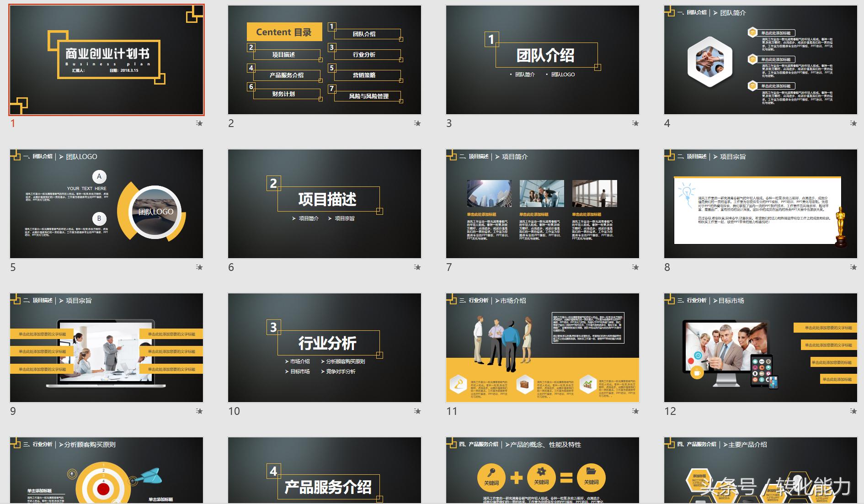
Task: Click the slide number 4 label
Action: [667, 123]
